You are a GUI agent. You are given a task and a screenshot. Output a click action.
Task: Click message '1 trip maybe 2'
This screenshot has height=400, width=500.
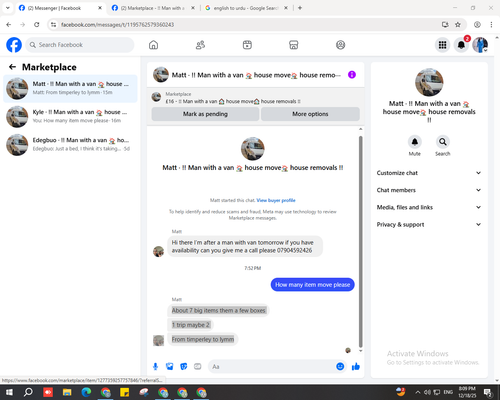[x=190, y=325]
